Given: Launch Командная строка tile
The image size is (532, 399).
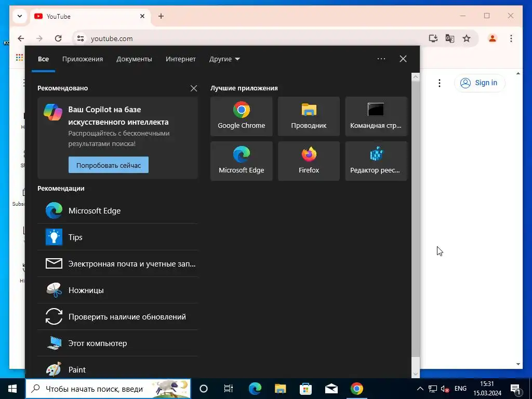Looking at the screenshot, I should tap(376, 116).
